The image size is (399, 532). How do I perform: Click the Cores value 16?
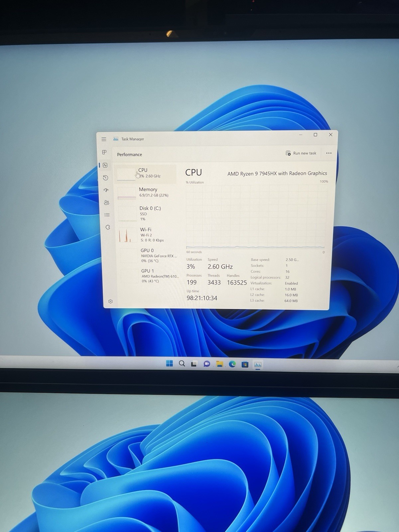[287, 271]
